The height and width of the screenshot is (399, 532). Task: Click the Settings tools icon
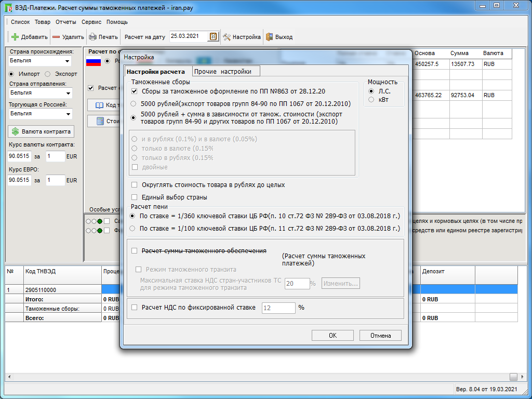[x=227, y=37]
